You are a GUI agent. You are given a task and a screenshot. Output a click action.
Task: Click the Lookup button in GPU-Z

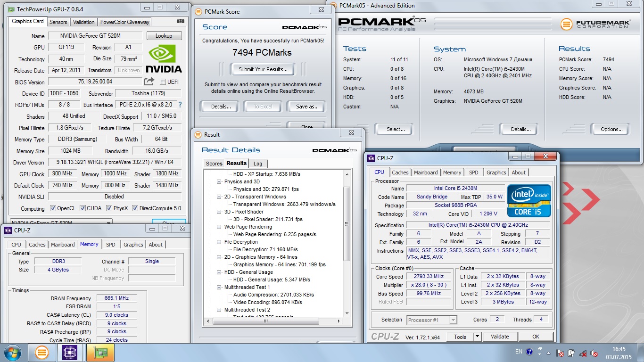pos(164,36)
